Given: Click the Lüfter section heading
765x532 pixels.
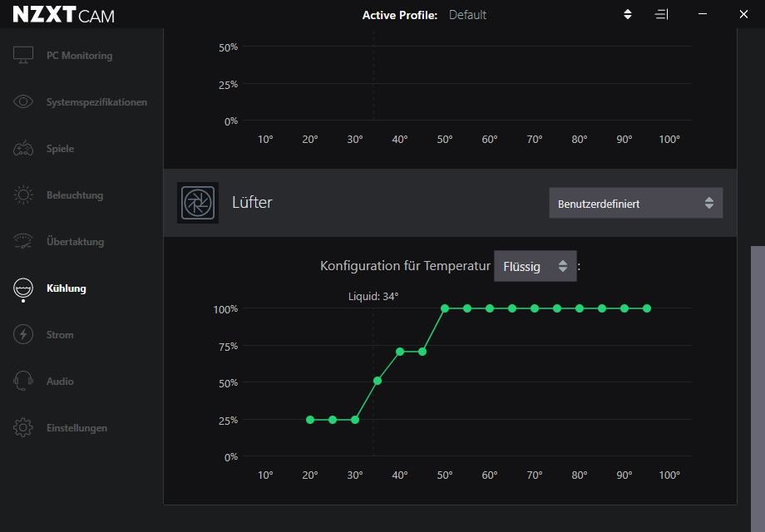Looking at the screenshot, I should tap(252, 202).
